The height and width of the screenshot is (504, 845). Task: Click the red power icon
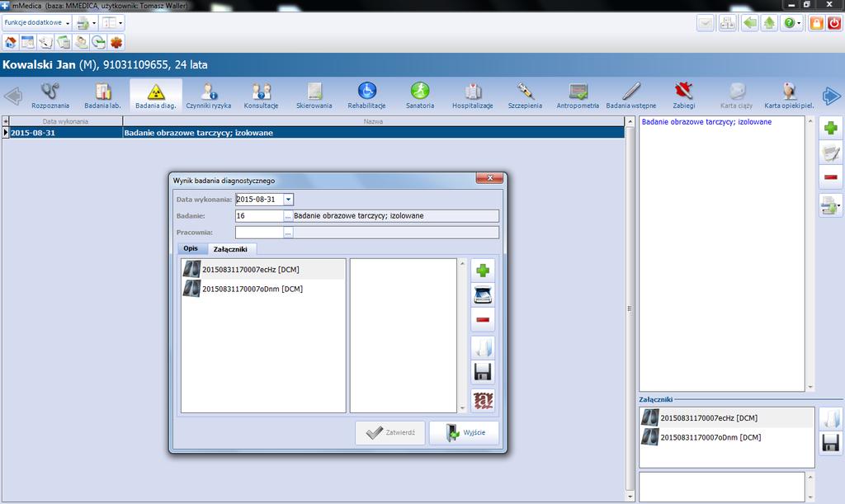pos(834,23)
